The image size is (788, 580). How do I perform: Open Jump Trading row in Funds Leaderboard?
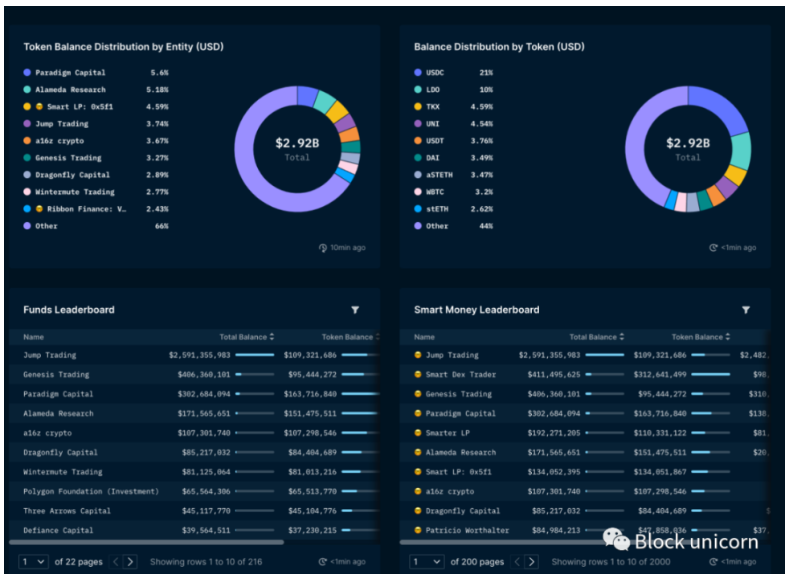pyautogui.click(x=194, y=355)
